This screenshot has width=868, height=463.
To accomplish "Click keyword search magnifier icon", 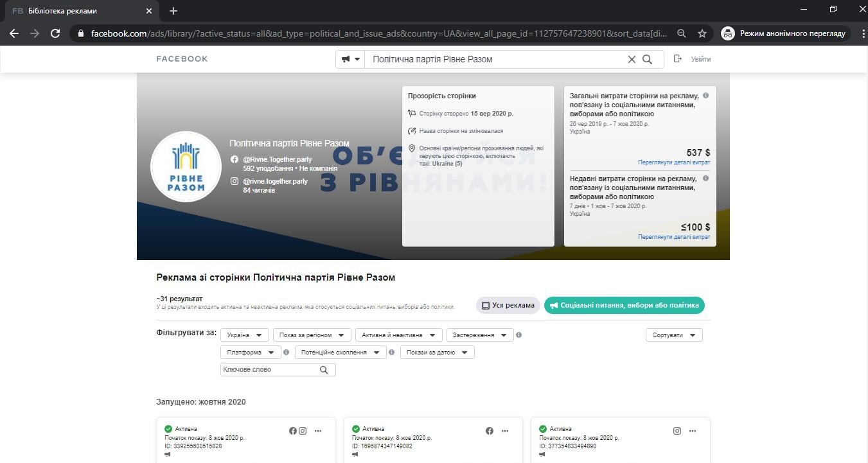I will click(324, 370).
